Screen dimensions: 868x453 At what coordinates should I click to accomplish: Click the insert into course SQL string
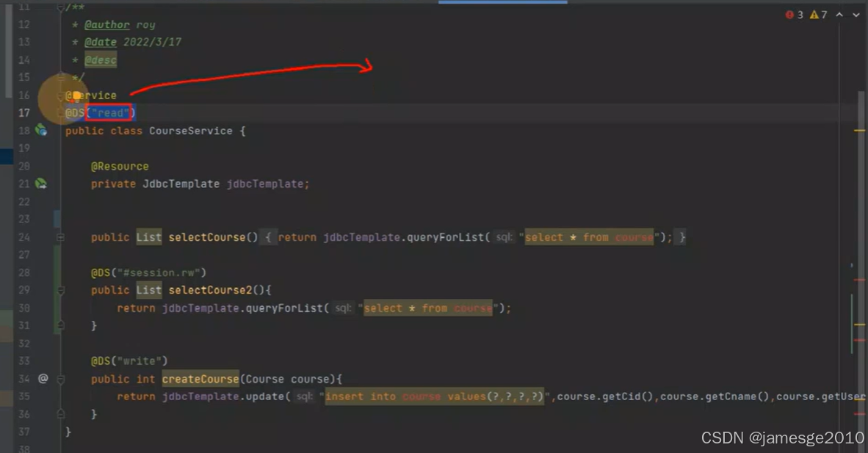[435, 396]
